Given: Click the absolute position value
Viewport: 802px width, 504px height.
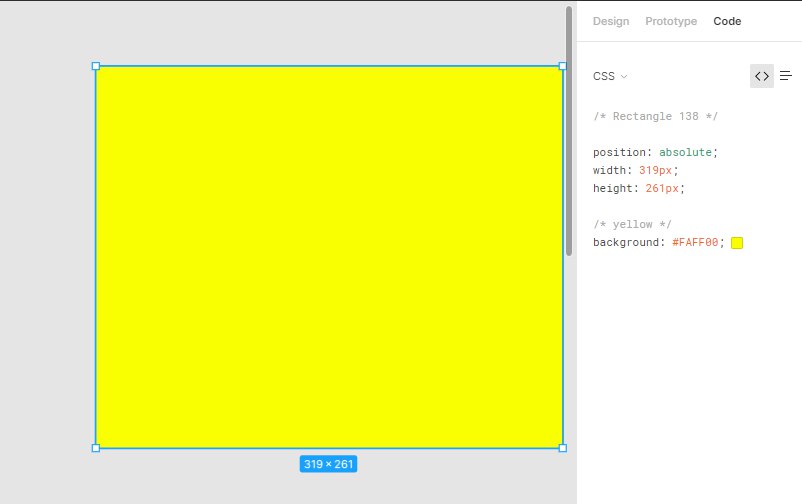Looking at the screenshot, I should 685,152.
